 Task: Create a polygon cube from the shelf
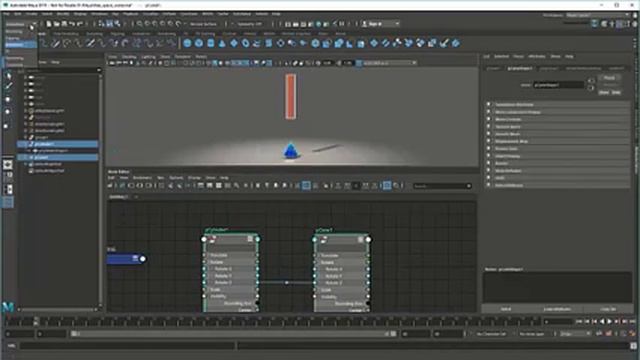199,43
